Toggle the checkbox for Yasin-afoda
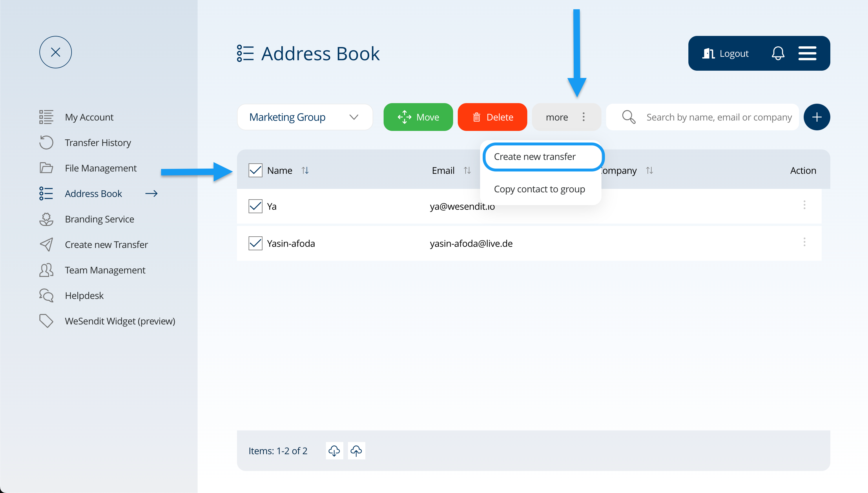Screen dimensions: 868x493 click(255, 243)
